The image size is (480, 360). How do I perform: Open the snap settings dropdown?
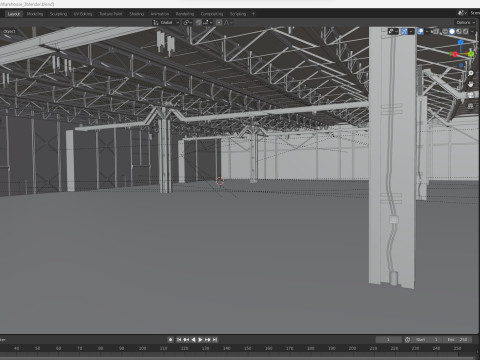[x=208, y=23]
